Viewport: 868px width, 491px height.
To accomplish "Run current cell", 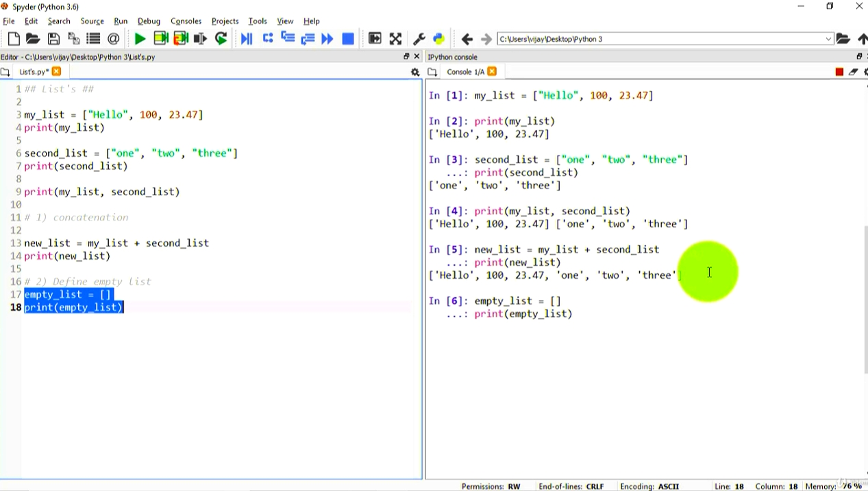I will tap(161, 39).
